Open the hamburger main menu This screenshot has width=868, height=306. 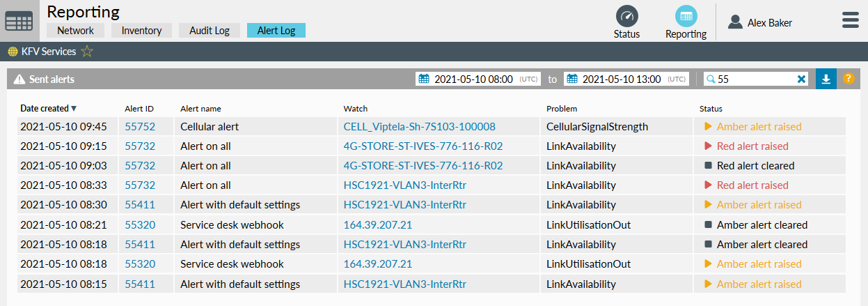pyautogui.click(x=851, y=20)
